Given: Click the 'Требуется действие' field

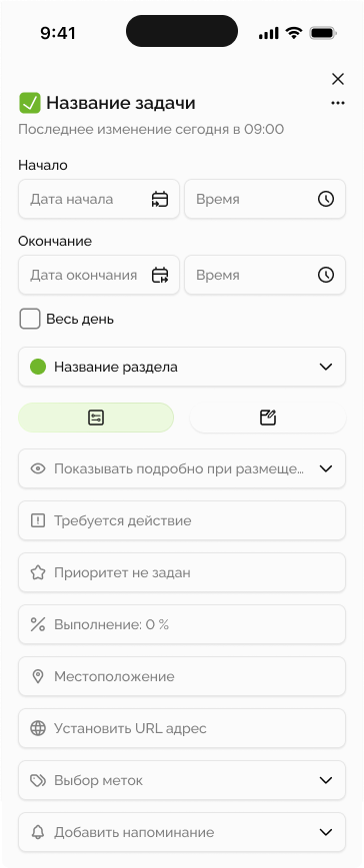Looking at the screenshot, I should coord(182,520).
